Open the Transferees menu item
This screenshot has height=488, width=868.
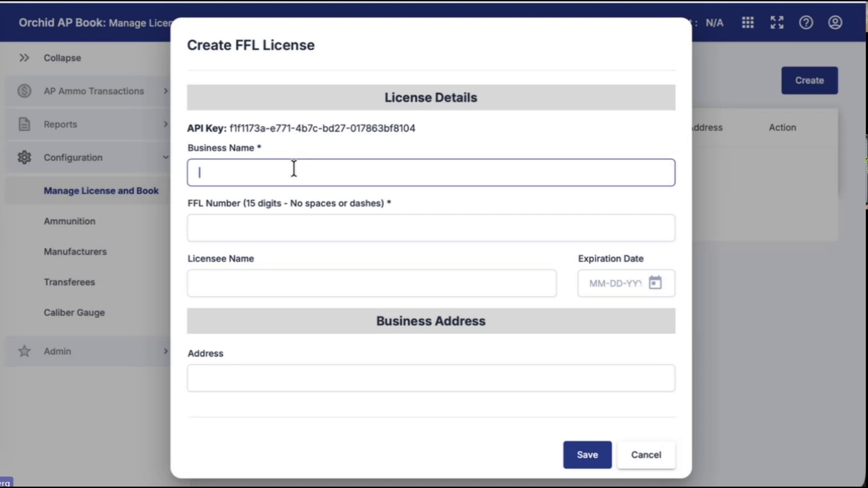[x=69, y=282]
